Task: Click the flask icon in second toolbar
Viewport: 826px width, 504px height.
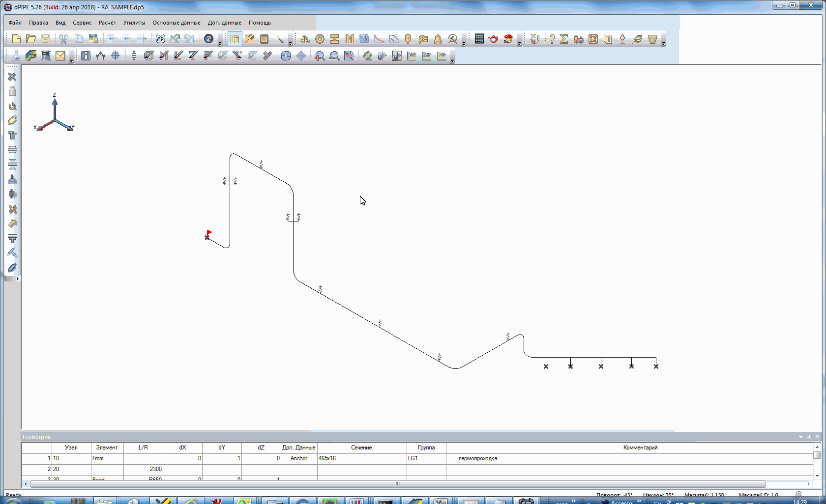Action: click(16, 56)
